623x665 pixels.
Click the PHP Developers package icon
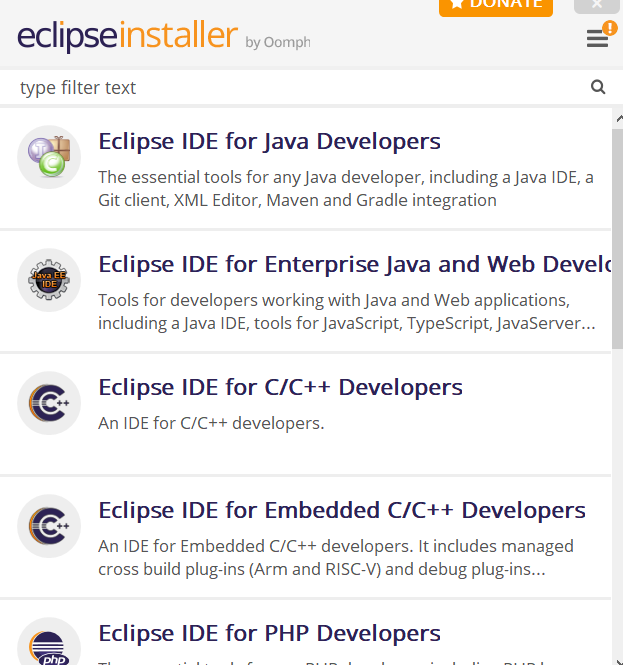pyautogui.click(x=49, y=641)
